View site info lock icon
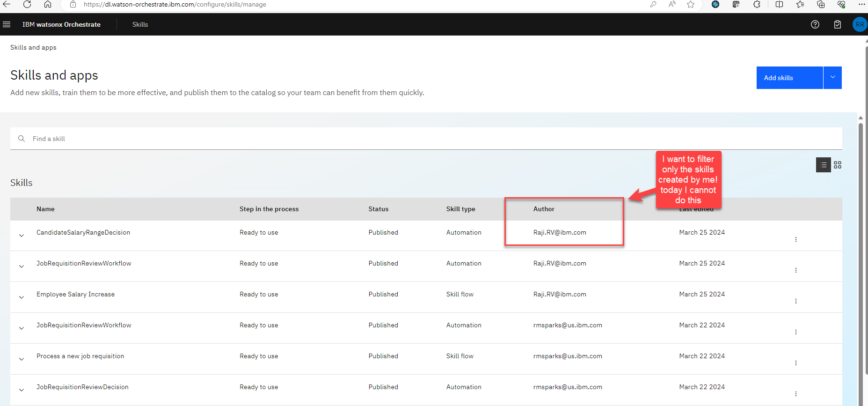This screenshot has width=868, height=406. 73,4
